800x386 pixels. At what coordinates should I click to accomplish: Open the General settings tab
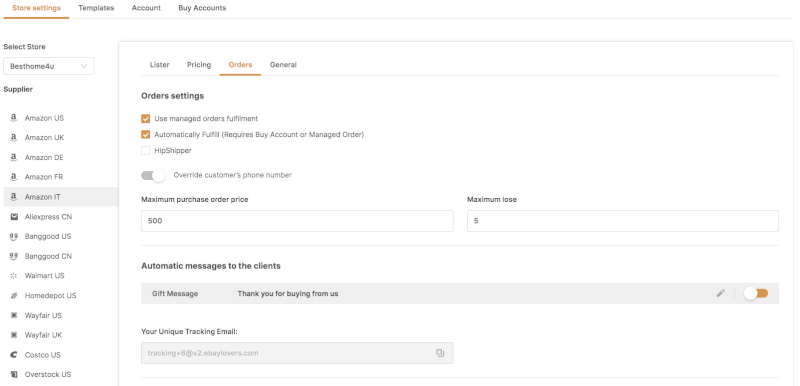coord(283,65)
